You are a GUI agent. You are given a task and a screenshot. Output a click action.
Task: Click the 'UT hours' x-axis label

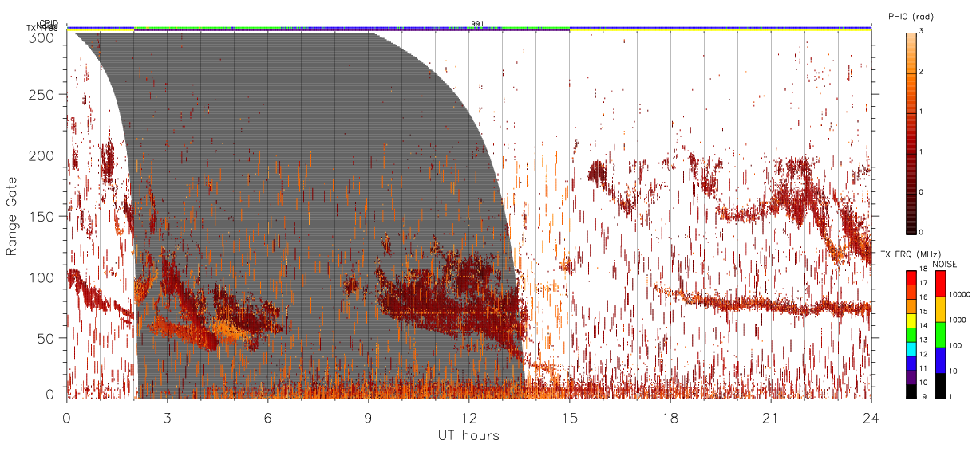click(x=468, y=435)
